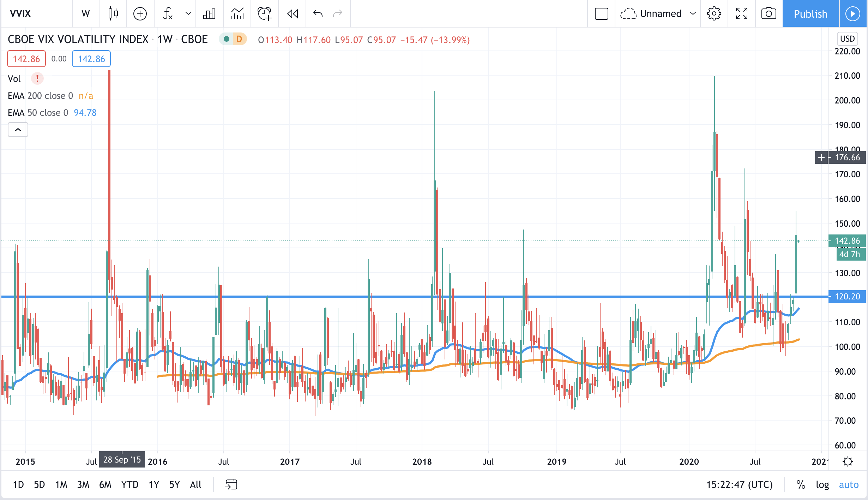868x500 pixels.
Task: Start bar replay with rewind icon
Action: click(x=293, y=13)
